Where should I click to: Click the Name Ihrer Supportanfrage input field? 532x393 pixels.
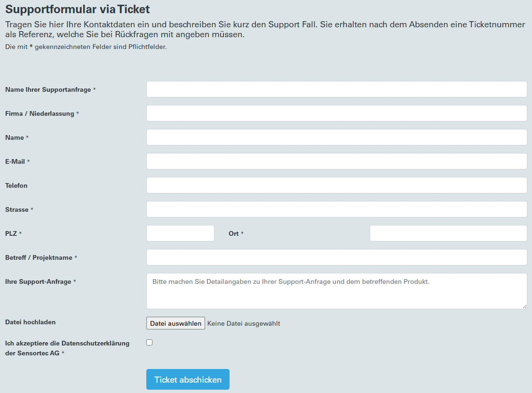(337, 89)
